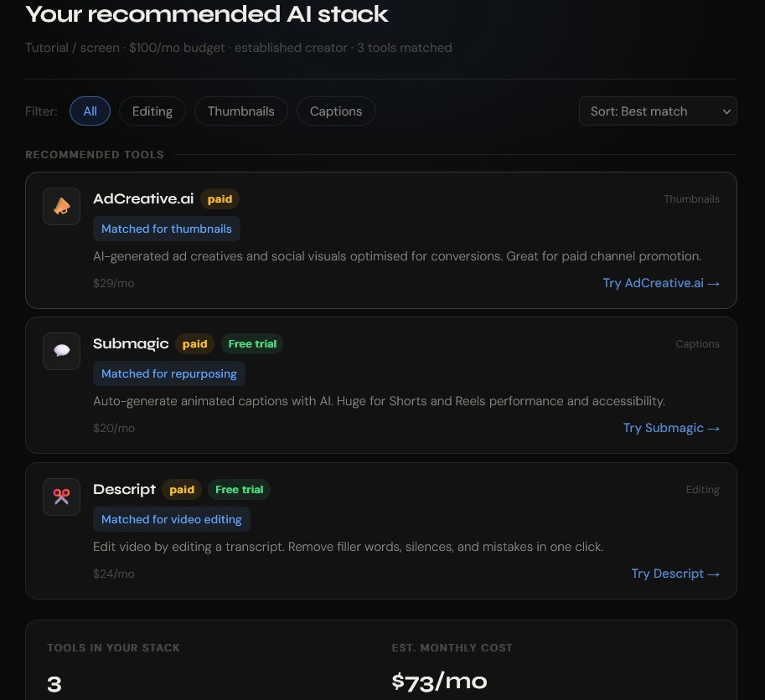The image size is (765, 700).
Task: Click the AdCreative.ai tool title
Action: pos(143,198)
